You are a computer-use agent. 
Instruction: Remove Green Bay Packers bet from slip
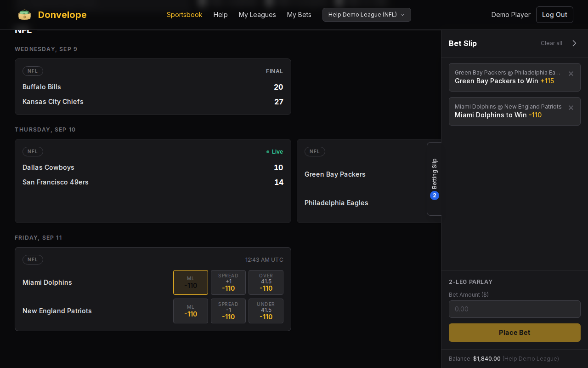[x=571, y=74]
